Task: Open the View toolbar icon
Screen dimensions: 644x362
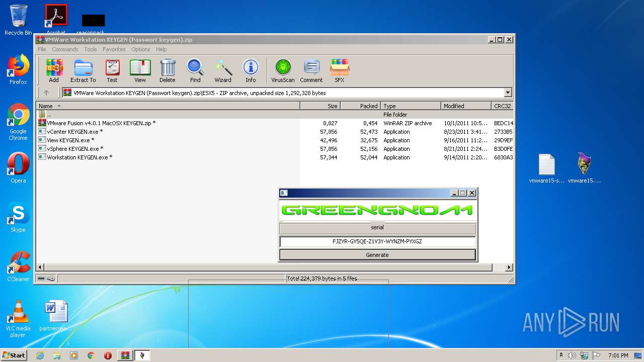Action: pyautogui.click(x=140, y=71)
